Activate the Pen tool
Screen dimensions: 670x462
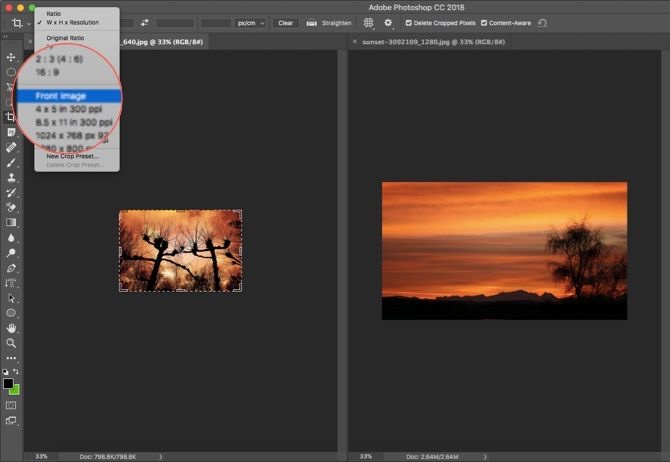pos(11,268)
